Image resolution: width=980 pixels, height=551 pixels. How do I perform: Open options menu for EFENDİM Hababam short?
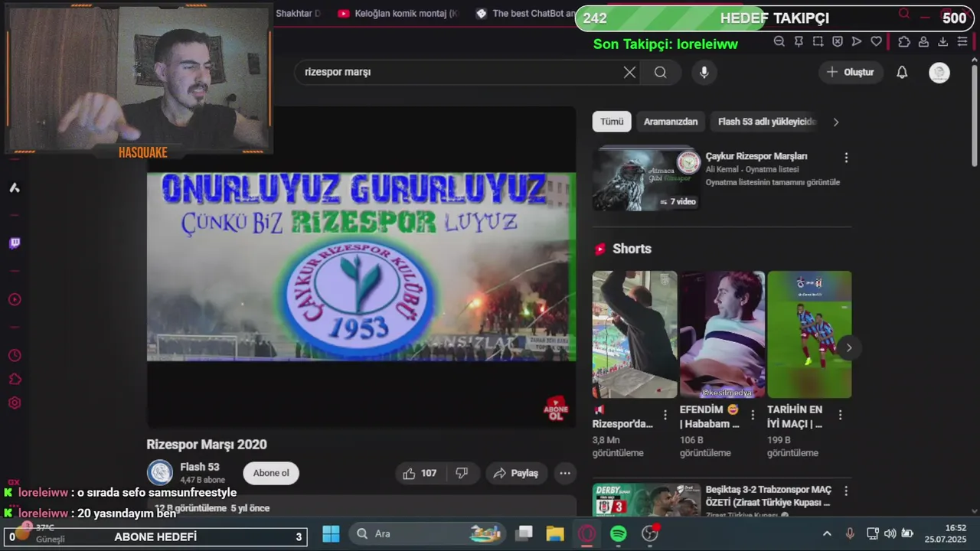point(753,415)
